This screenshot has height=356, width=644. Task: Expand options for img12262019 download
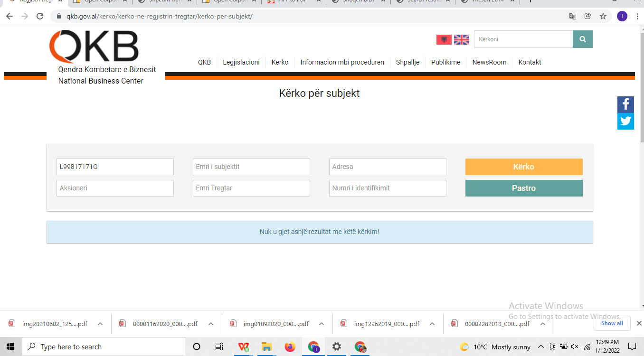click(x=432, y=324)
